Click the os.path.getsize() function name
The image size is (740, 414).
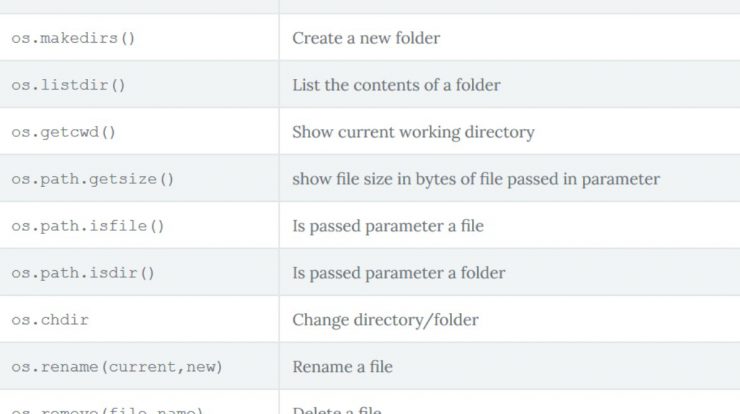click(x=92, y=179)
